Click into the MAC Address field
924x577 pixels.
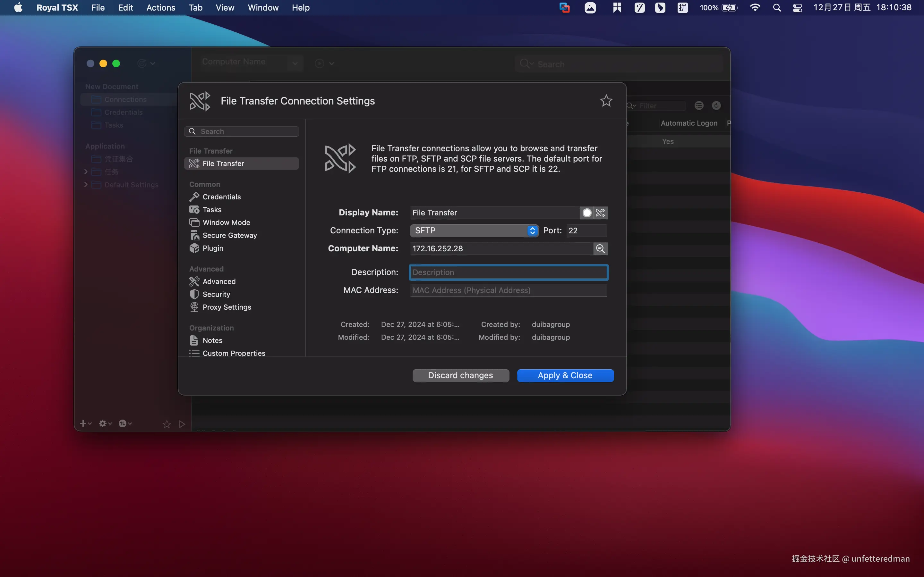(508, 290)
